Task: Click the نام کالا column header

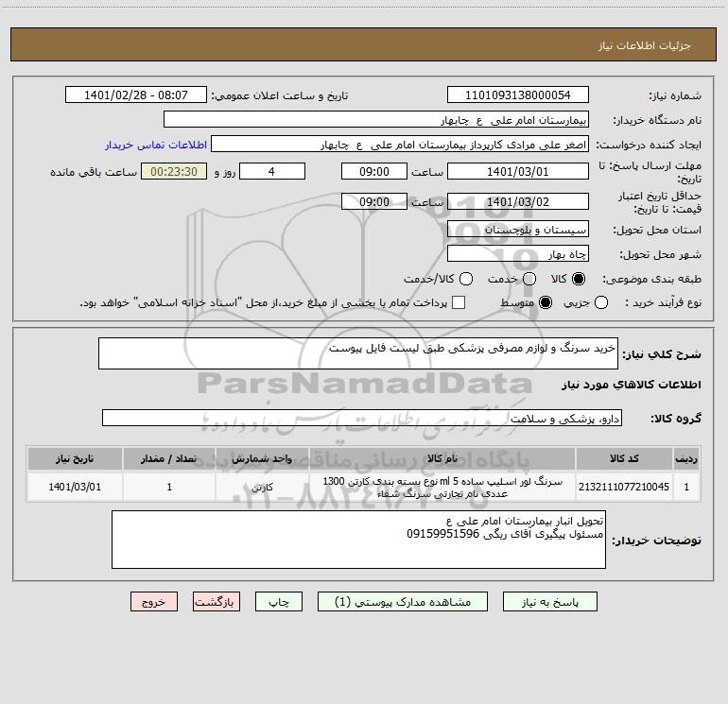Action: 442,459
